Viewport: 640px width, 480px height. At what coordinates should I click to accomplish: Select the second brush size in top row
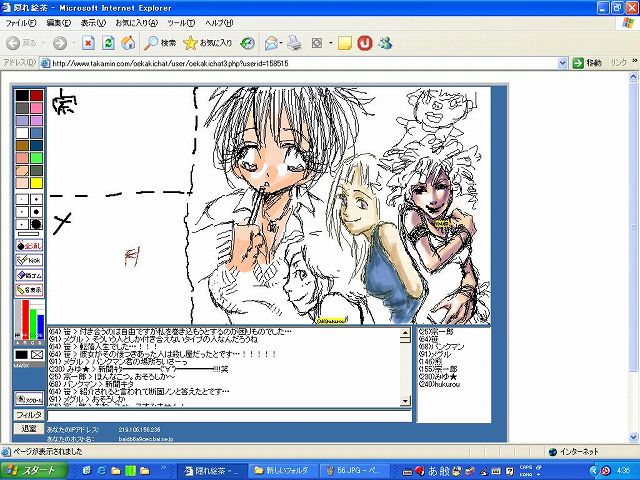click(36, 200)
